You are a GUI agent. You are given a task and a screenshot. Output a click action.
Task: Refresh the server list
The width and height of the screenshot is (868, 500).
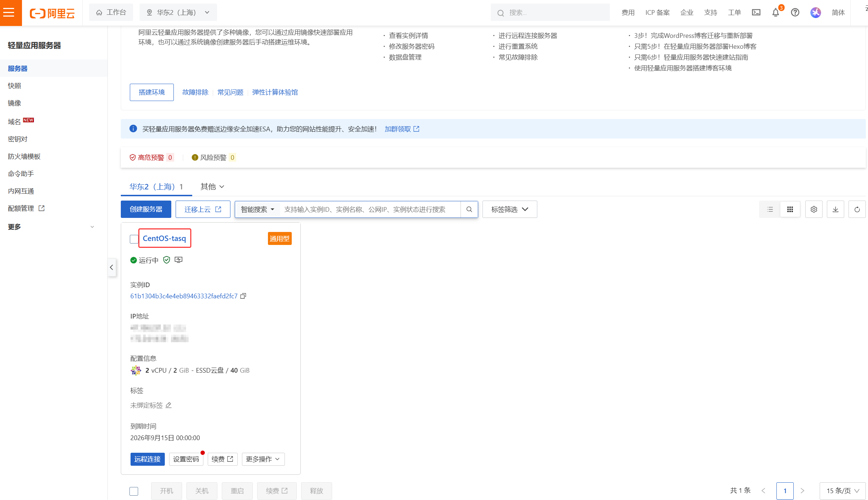[857, 209]
